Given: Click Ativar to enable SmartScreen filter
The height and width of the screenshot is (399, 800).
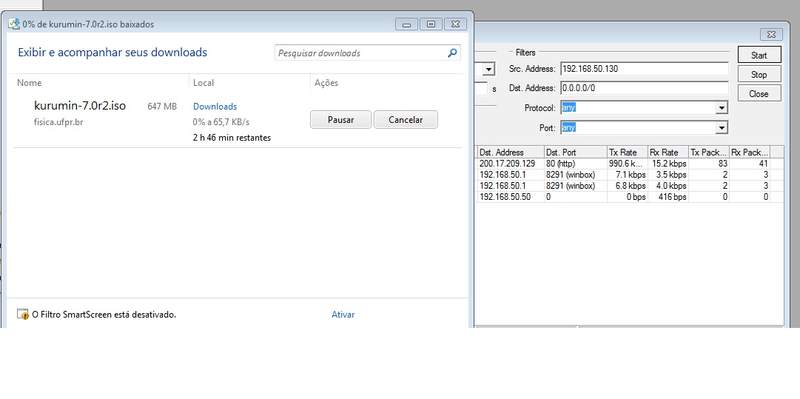Looking at the screenshot, I should tap(343, 315).
